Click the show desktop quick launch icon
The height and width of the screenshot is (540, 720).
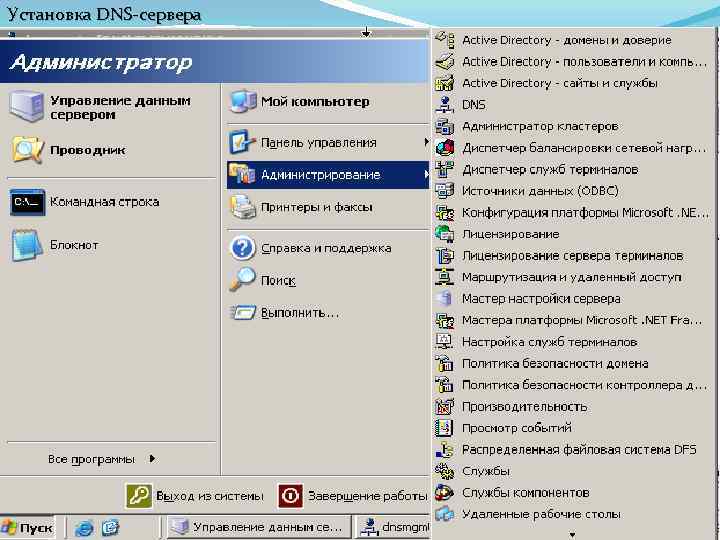coord(110,528)
